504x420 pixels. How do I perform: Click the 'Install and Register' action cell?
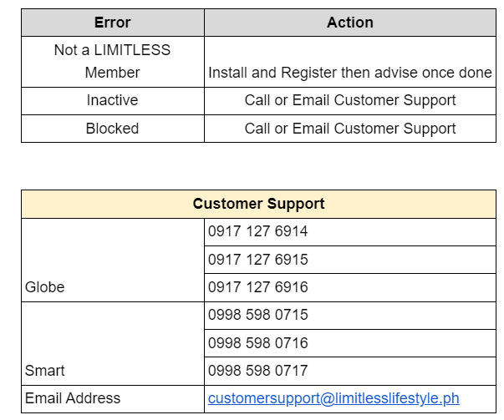349,73
